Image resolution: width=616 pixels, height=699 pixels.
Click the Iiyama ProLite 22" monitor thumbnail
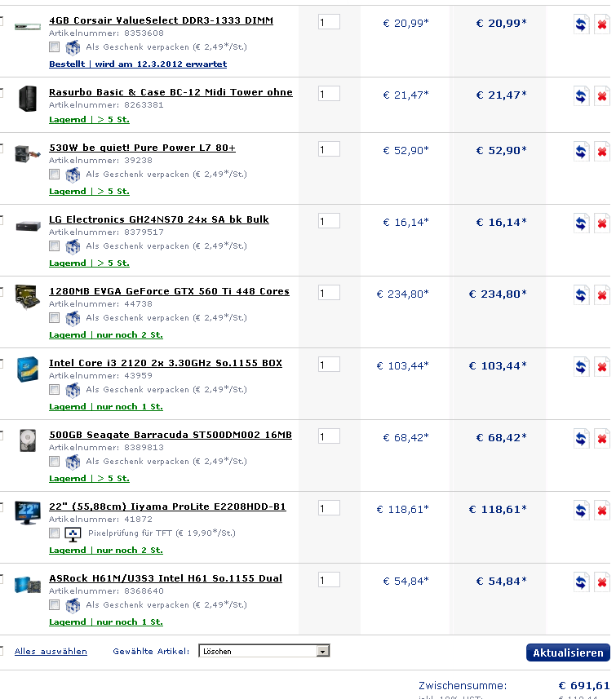tap(27, 512)
